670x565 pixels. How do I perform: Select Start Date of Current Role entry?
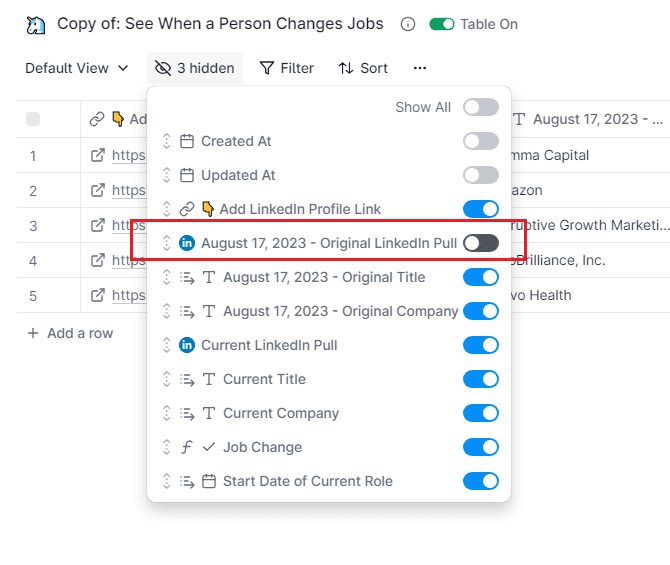tap(307, 481)
